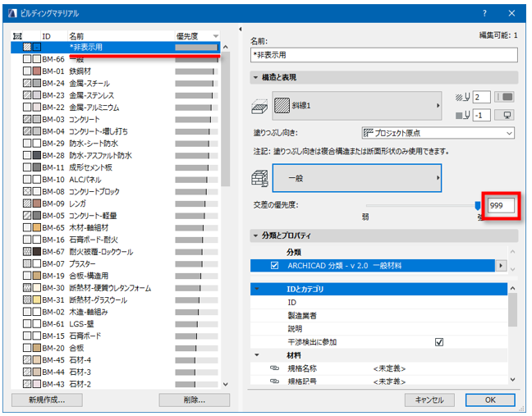This screenshot has height=416, width=532.
Task: Click the fill background pen number field -1
Action: pyautogui.click(x=481, y=115)
